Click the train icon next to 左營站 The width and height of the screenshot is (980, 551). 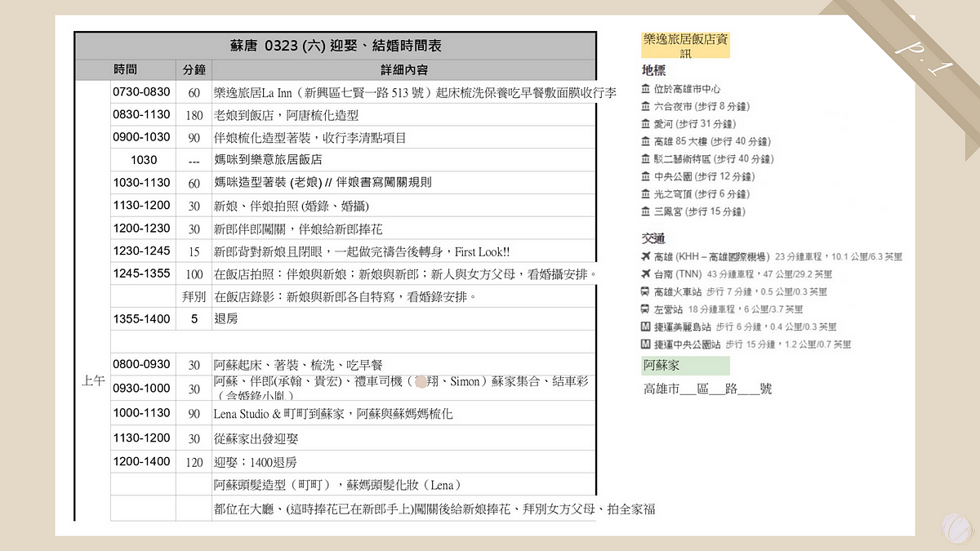pyautogui.click(x=646, y=309)
